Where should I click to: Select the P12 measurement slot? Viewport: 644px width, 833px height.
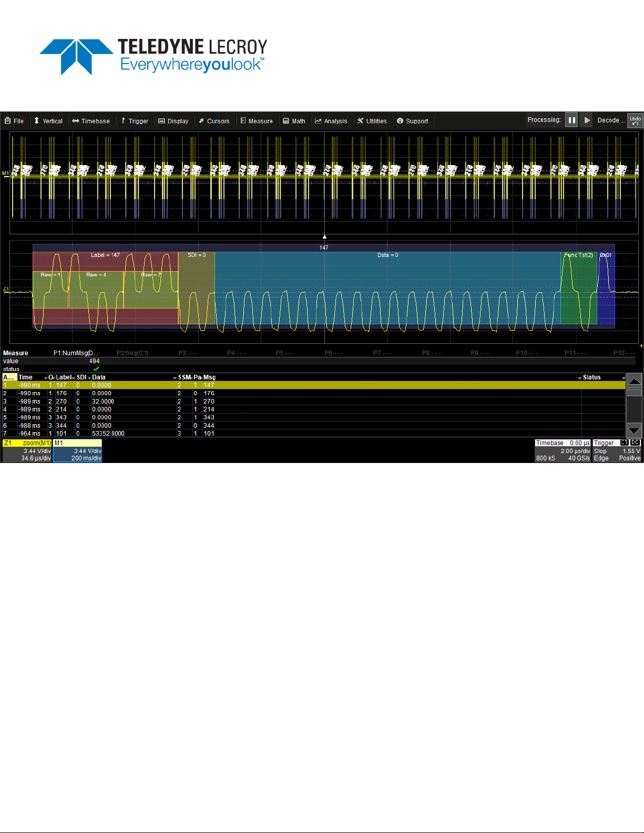(624, 353)
